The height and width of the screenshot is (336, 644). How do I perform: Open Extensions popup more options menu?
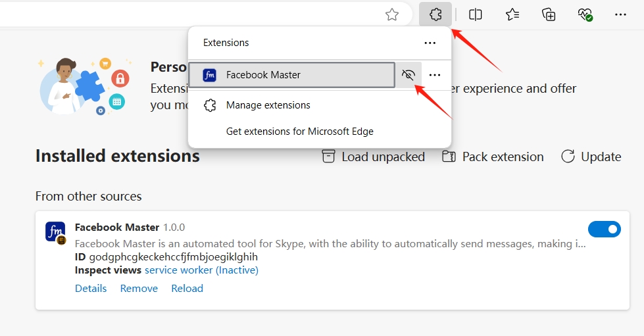point(430,43)
